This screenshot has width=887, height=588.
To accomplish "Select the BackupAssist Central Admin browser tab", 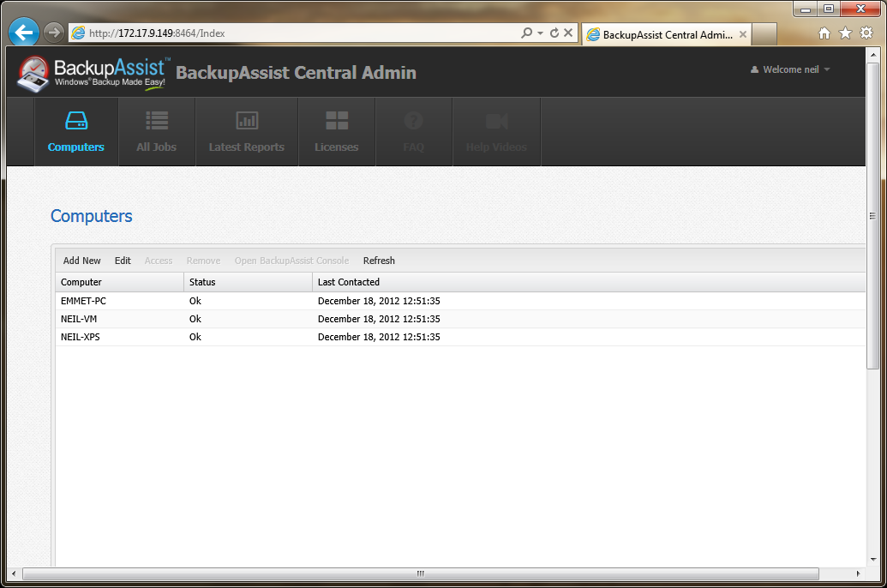I will [667, 34].
